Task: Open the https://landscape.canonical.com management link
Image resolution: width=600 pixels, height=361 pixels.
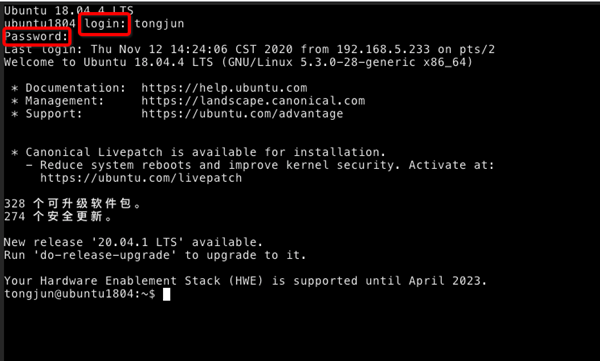Action: point(253,101)
